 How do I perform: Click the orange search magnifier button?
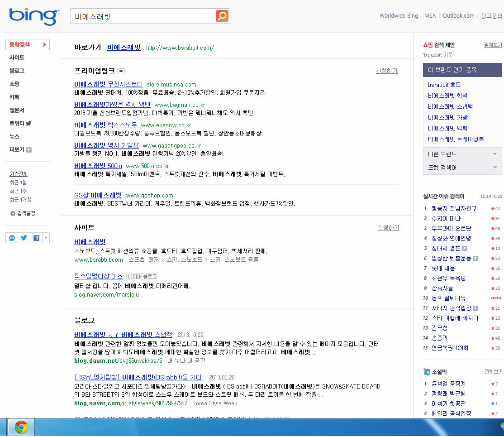tap(222, 16)
